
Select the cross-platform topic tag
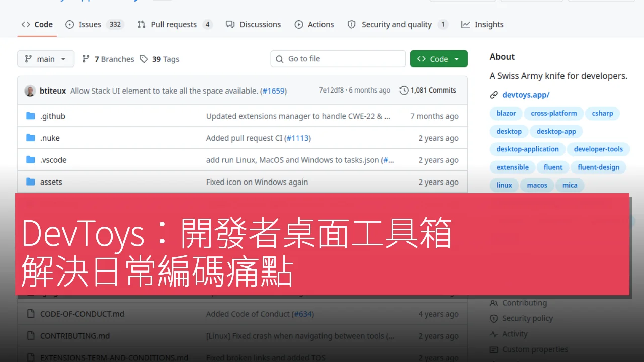coord(554,113)
